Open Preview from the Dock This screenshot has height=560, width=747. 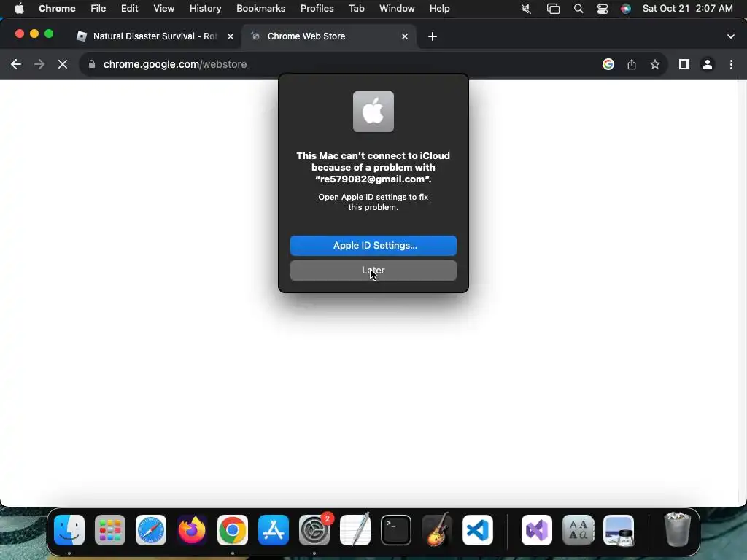pyautogui.click(x=619, y=530)
